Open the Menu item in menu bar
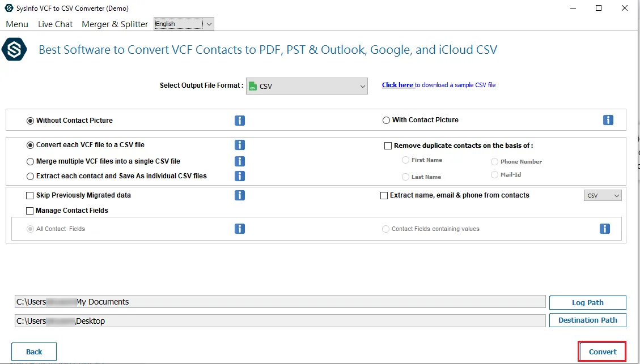The width and height of the screenshot is (640, 364). (17, 24)
